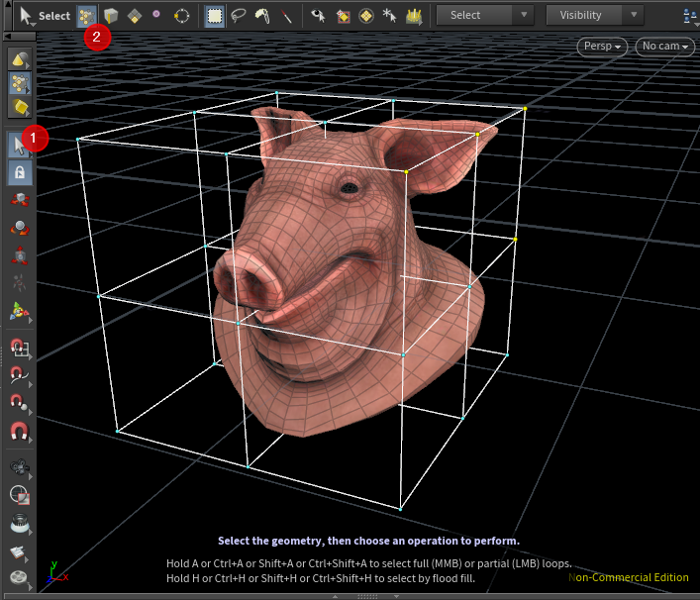This screenshot has height=600, width=700.
Task: Expand the Select tool small arrow submenu
Action: point(34,25)
